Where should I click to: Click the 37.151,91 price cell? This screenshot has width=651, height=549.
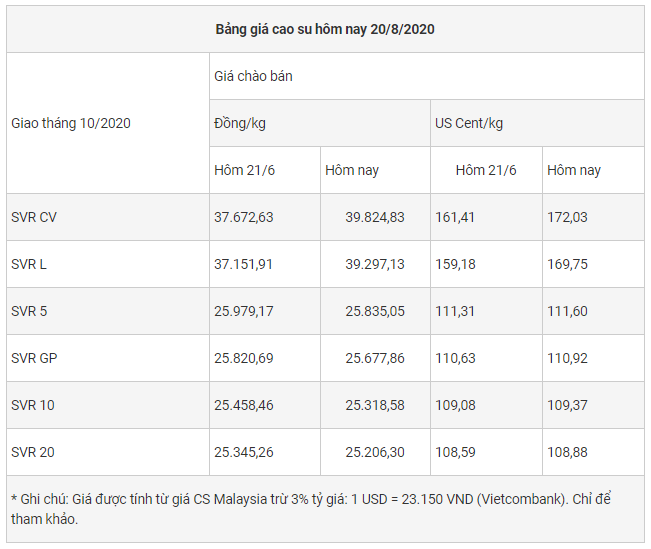click(244, 264)
